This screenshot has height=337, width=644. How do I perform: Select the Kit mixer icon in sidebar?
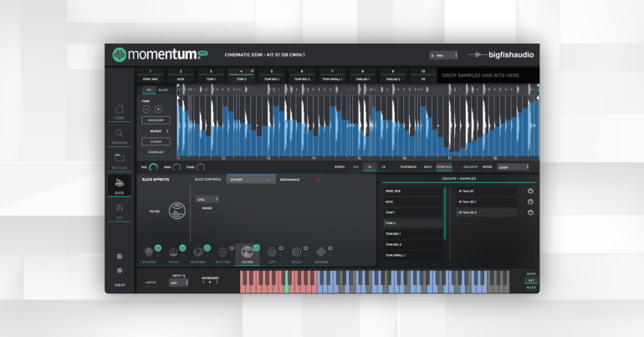click(120, 207)
